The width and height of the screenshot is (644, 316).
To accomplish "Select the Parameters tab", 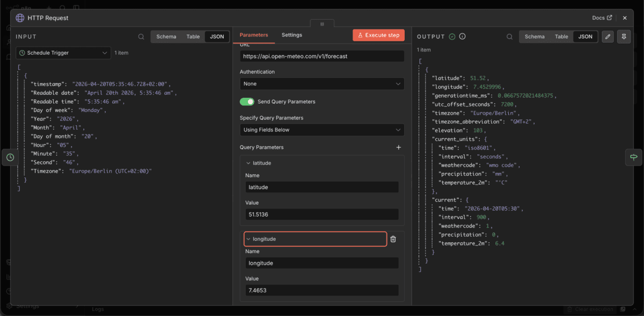I will (253, 34).
